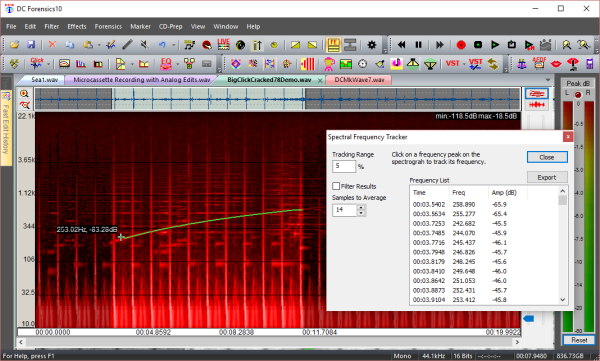Rewind playback with the double-left arrows
This screenshot has height=361, width=600.
(x=401, y=45)
